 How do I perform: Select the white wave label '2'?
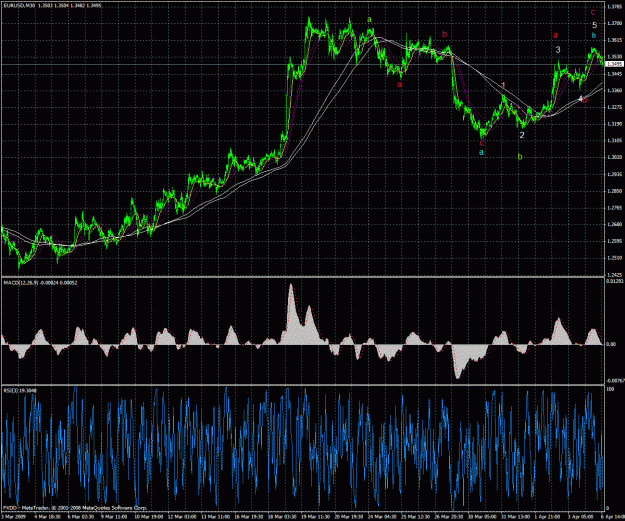pyautogui.click(x=522, y=135)
